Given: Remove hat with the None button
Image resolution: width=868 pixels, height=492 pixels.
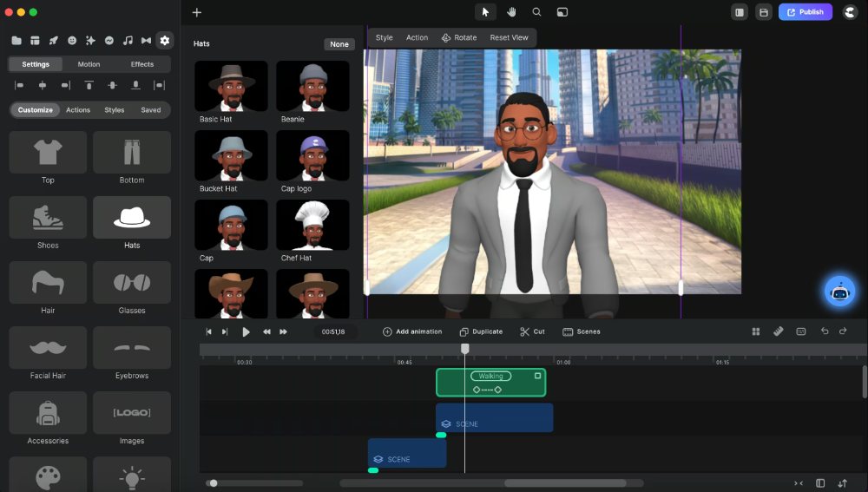Looking at the screenshot, I should [x=339, y=44].
